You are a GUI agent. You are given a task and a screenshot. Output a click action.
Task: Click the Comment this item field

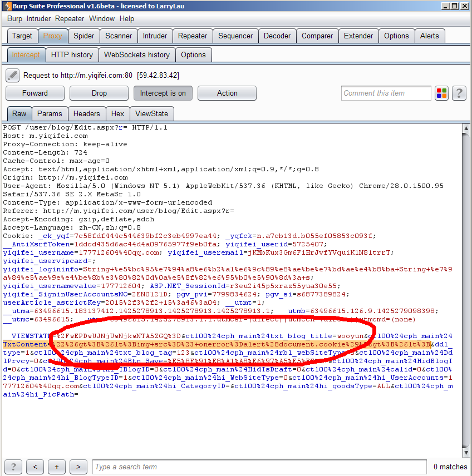click(386, 93)
